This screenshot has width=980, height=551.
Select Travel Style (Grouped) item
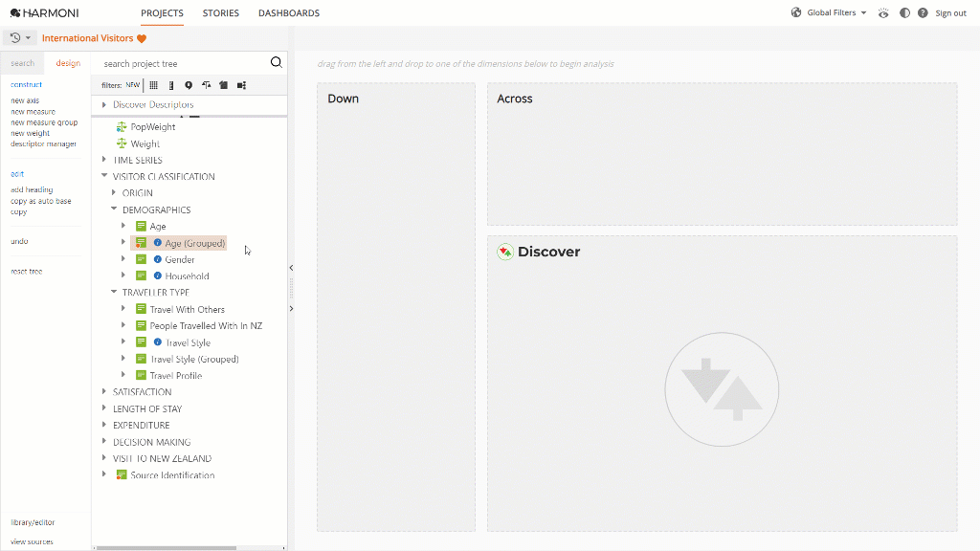[x=194, y=360]
